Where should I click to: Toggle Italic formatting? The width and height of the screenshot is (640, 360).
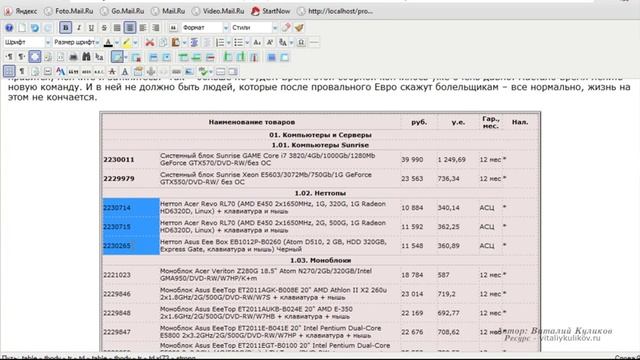coord(79,28)
